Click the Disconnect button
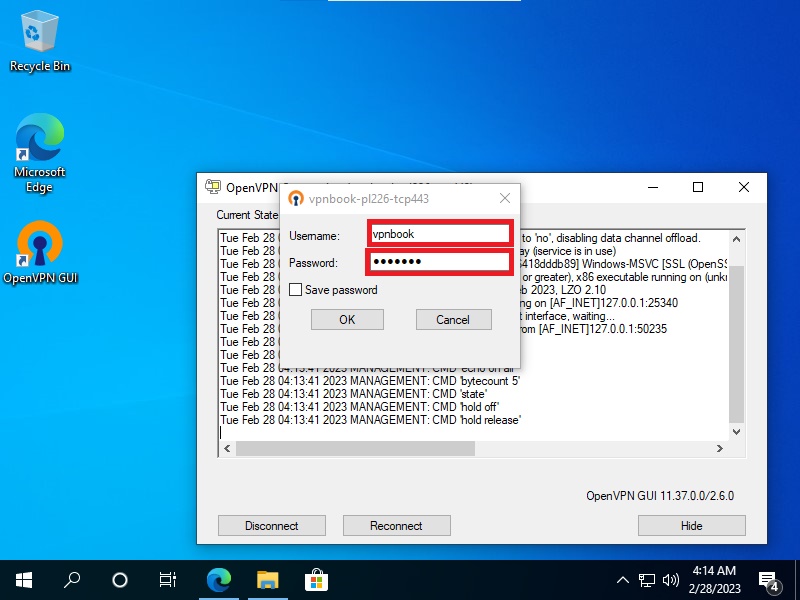This screenshot has width=800, height=600. [272, 525]
